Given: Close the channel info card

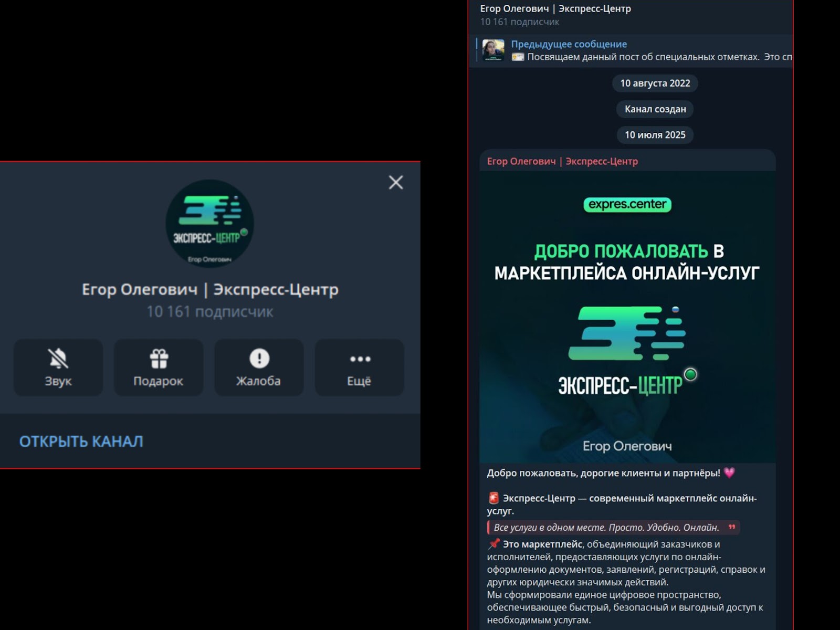Looking at the screenshot, I should pos(396,182).
